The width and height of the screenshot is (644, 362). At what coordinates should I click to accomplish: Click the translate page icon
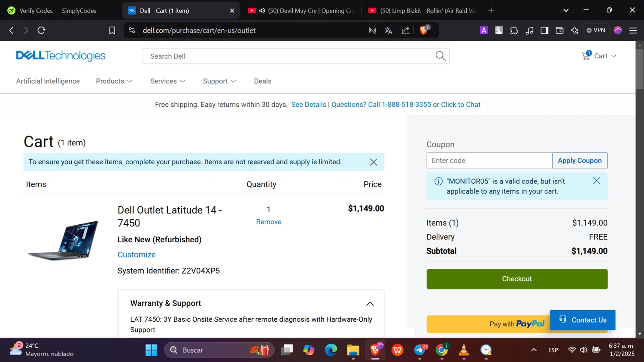(389, 30)
